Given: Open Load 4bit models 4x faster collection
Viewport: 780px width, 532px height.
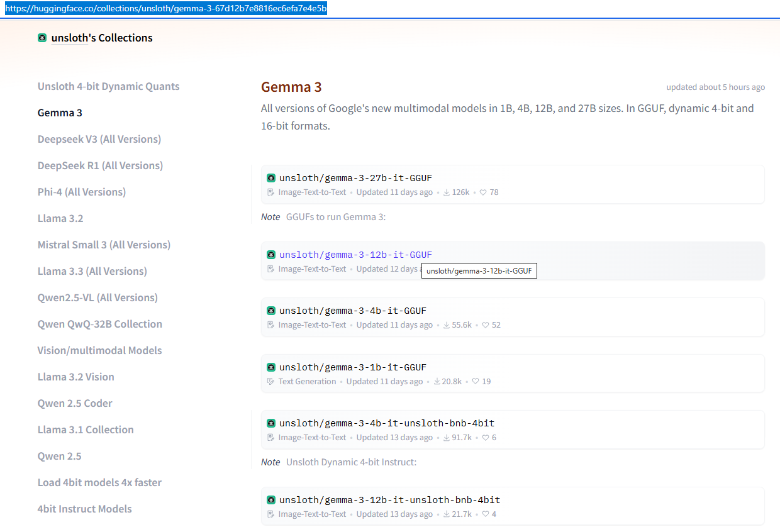Looking at the screenshot, I should [99, 482].
